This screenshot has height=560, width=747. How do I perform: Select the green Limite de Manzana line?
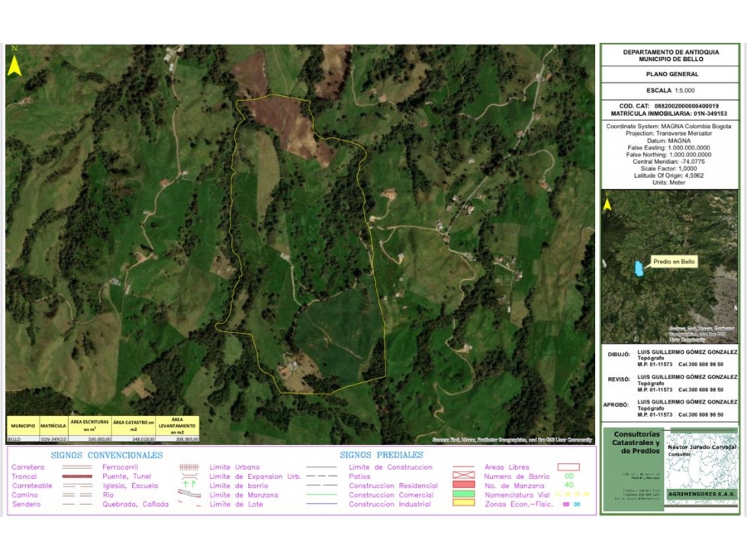coord(321,495)
